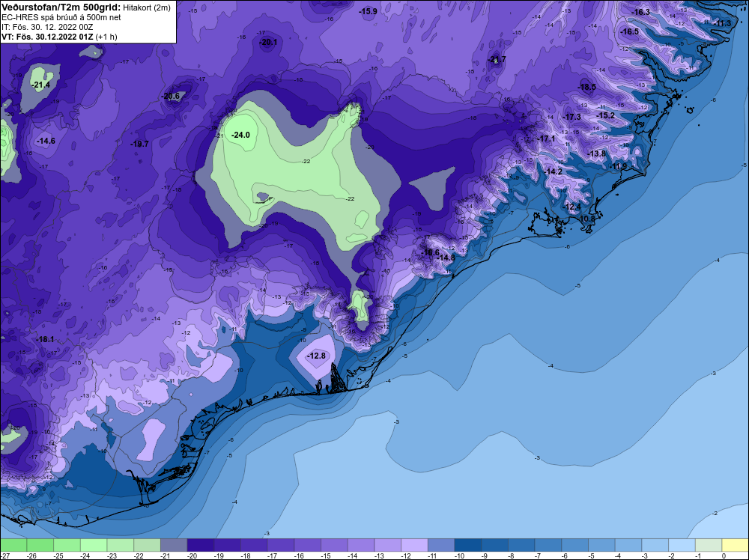The height and width of the screenshot is (560, 749).
Task: Click the pale yellow legend swatch labeled 0
Action: click(x=736, y=545)
